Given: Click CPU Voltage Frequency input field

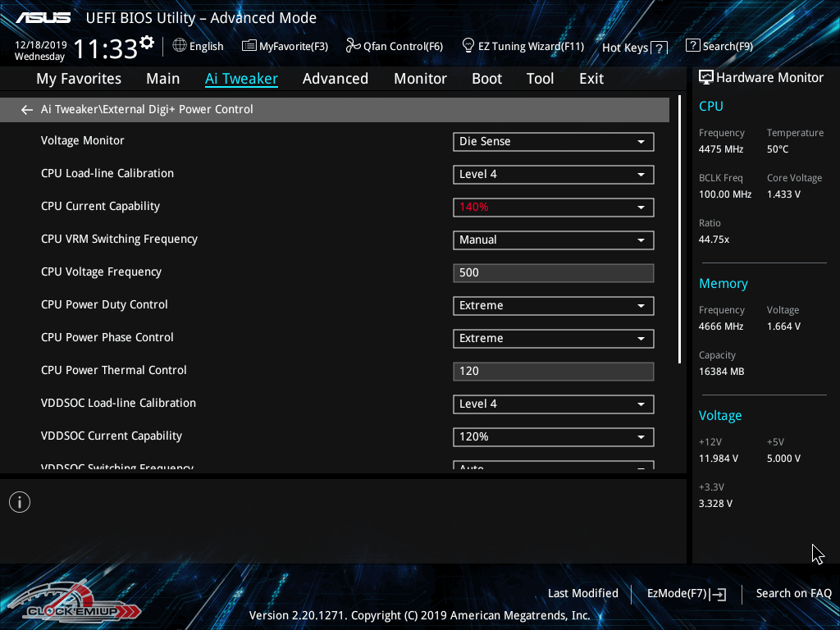Looking at the screenshot, I should (x=553, y=273).
